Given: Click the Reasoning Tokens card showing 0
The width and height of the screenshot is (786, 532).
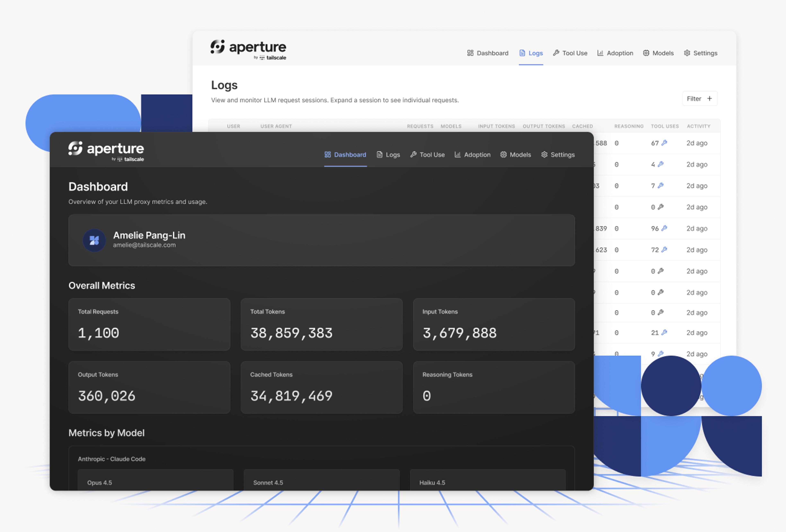Looking at the screenshot, I should [494, 387].
